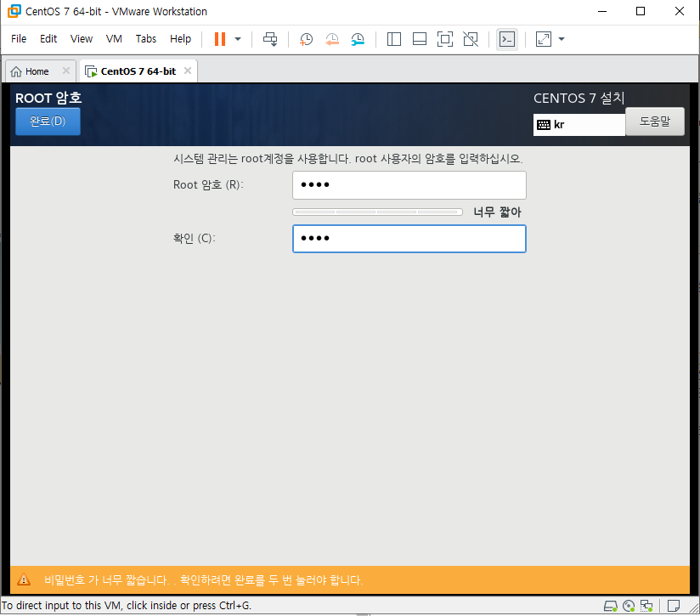Click the CD/DVD drive status icon
The image size is (700, 616).
click(629, 606)
